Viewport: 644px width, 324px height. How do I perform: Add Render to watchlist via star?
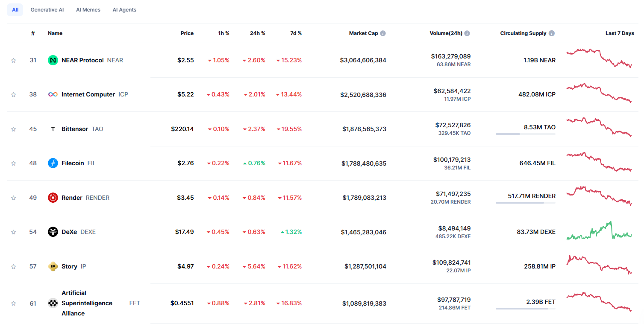tap(13, 198)
